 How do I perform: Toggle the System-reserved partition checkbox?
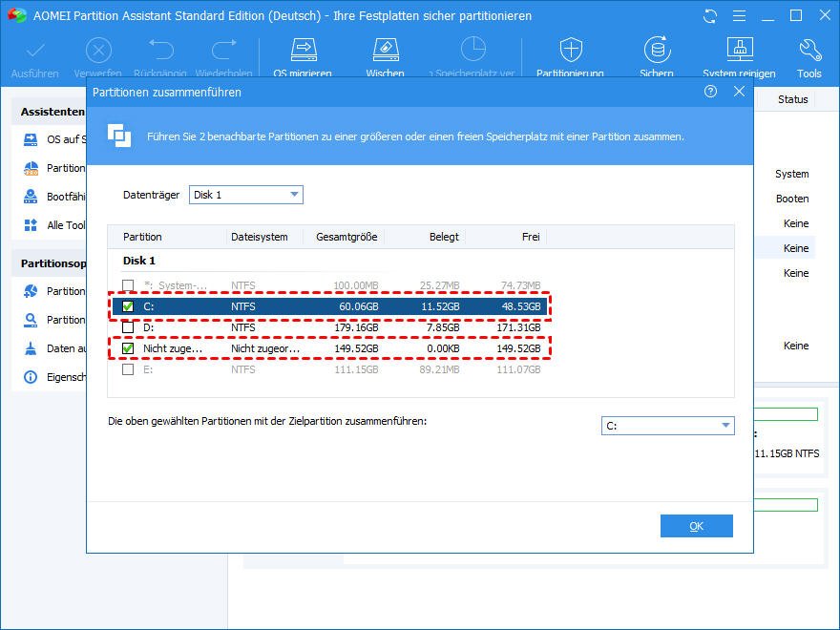point(128,285)
